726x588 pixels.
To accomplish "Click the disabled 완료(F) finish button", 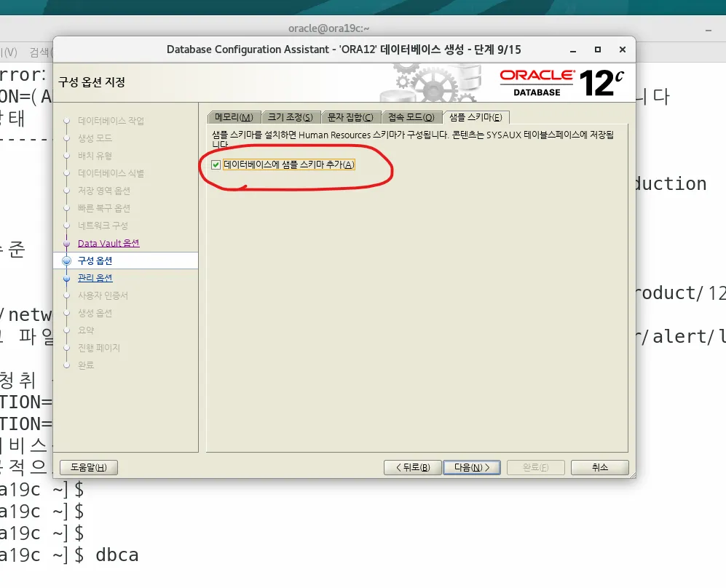I will pyautogui.click(x=536, y=467).
